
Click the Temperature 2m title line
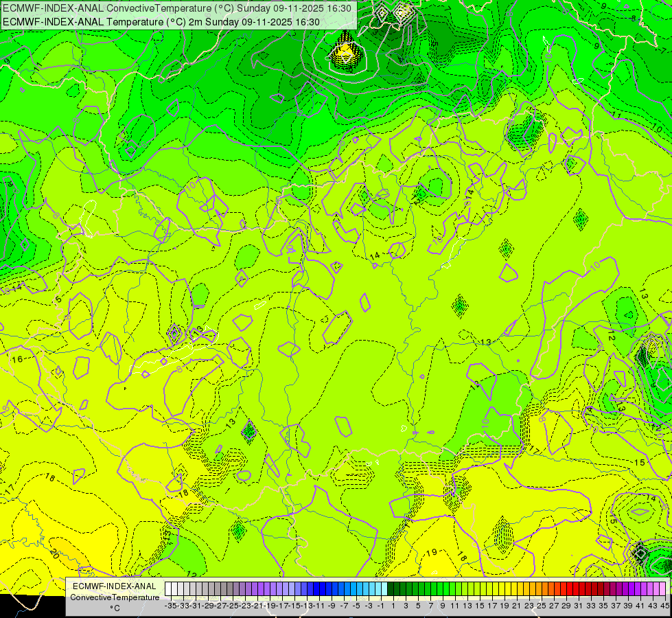161,22
